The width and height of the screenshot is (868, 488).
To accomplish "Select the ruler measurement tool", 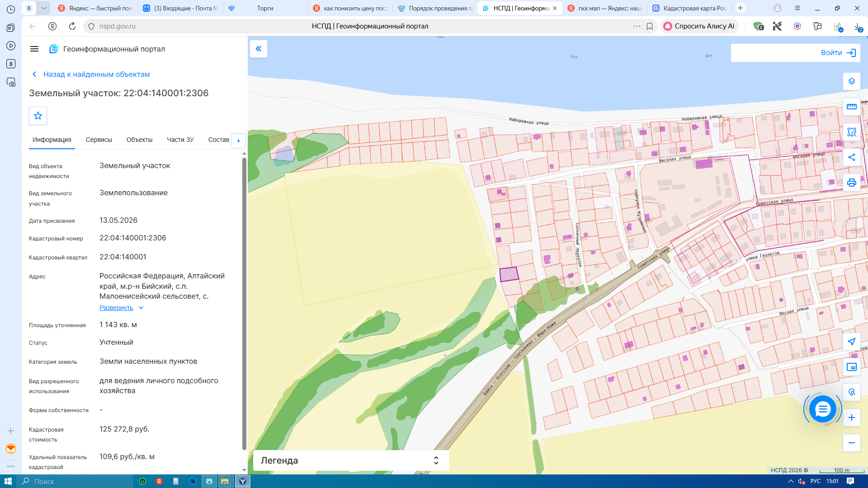I will pos(852,107).
